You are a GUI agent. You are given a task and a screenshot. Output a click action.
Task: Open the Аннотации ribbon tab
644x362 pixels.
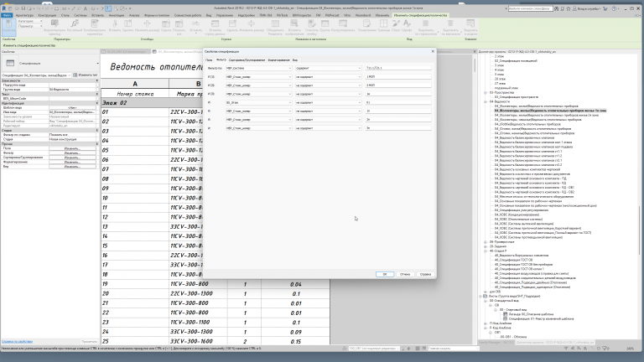point(117,15)
